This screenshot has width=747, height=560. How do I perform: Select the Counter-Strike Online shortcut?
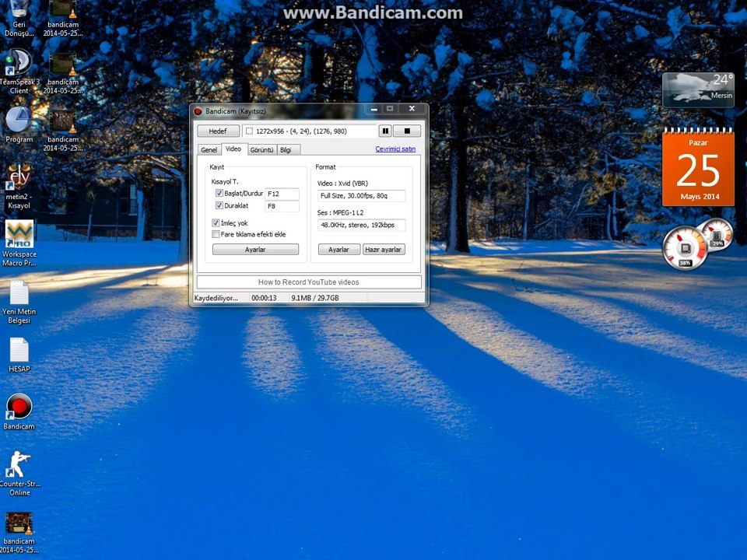[19, 474]
